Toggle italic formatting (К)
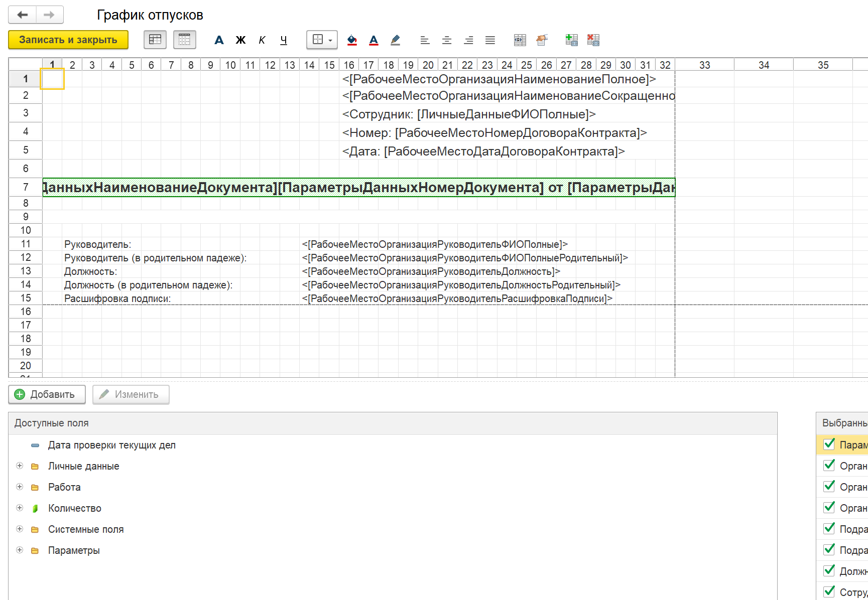 262,40
